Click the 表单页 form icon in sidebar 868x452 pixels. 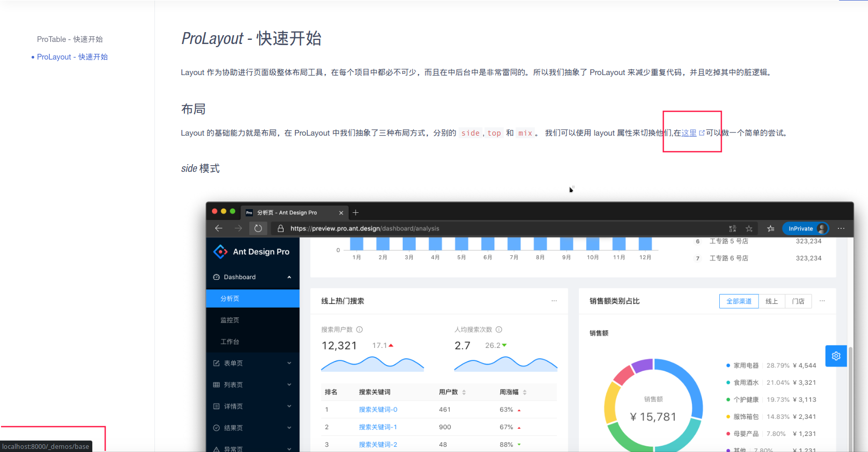click(x=217, y=363)
